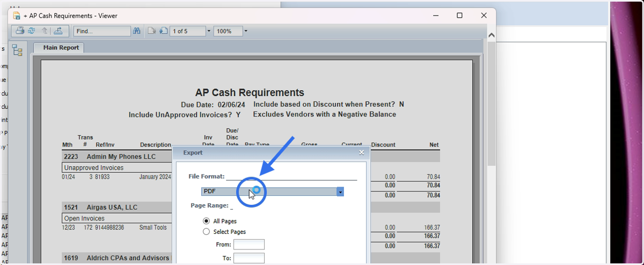Click the Print report icon
The width and height of the screenshot is (644, 265).
coord(20,31)
